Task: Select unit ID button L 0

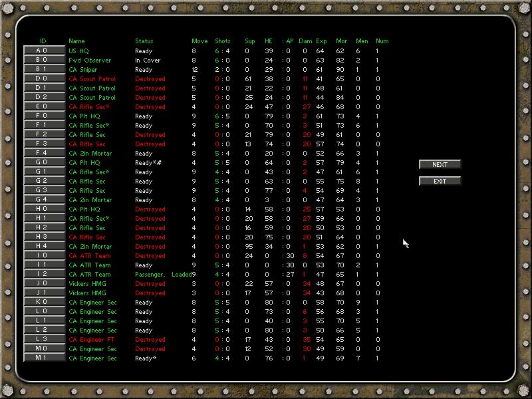Action: click(x=44, y=312)
